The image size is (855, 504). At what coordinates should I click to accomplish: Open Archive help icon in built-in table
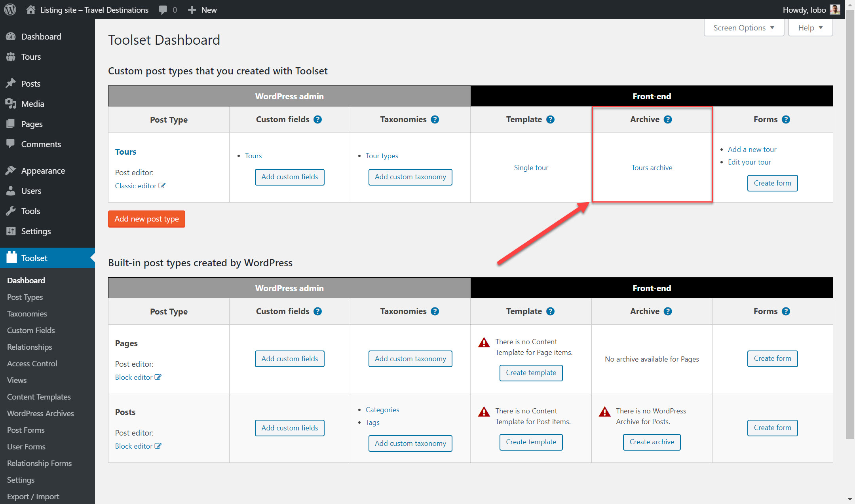point(668,311)
